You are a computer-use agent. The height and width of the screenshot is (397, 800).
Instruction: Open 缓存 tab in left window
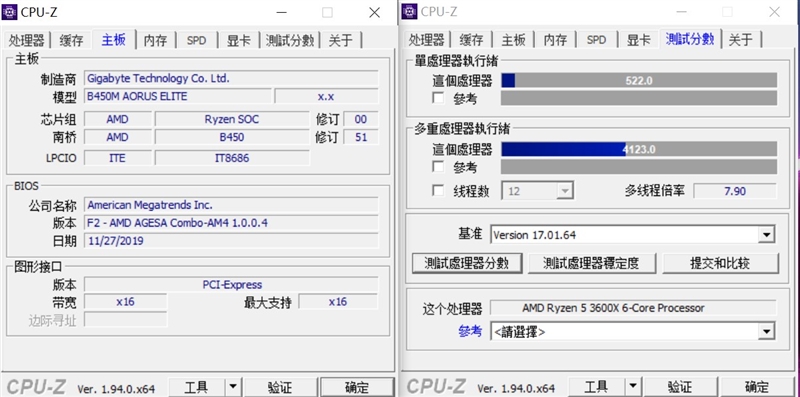point(71,40)
